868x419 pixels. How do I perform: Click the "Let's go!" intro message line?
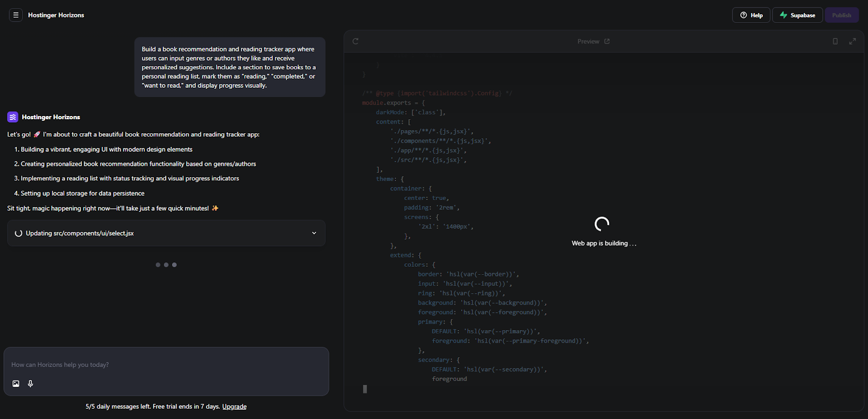pyautogui.click(x=133, y=134)
